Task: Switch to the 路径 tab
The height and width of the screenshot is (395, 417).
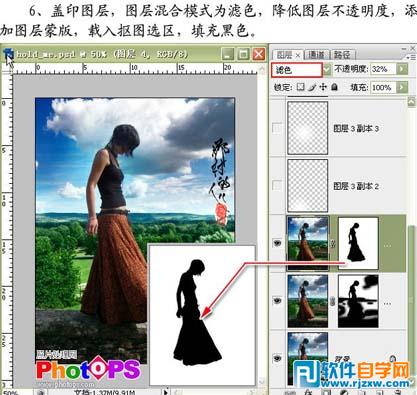Action: click(342, 55)
